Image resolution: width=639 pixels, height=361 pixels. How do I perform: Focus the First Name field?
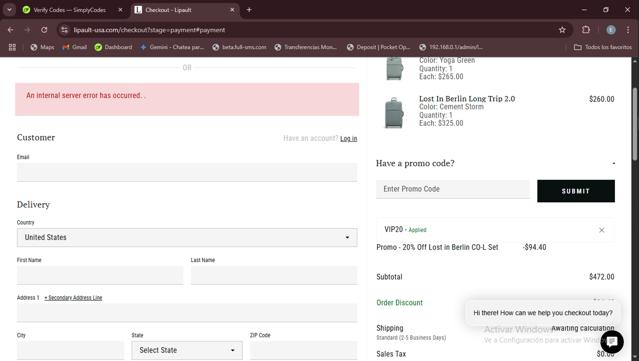point(100,275)
